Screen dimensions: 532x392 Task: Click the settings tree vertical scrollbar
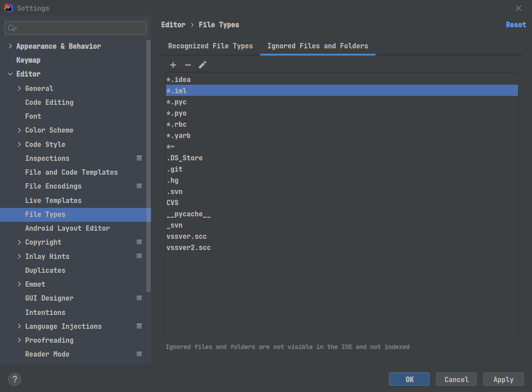coord(148,166)
